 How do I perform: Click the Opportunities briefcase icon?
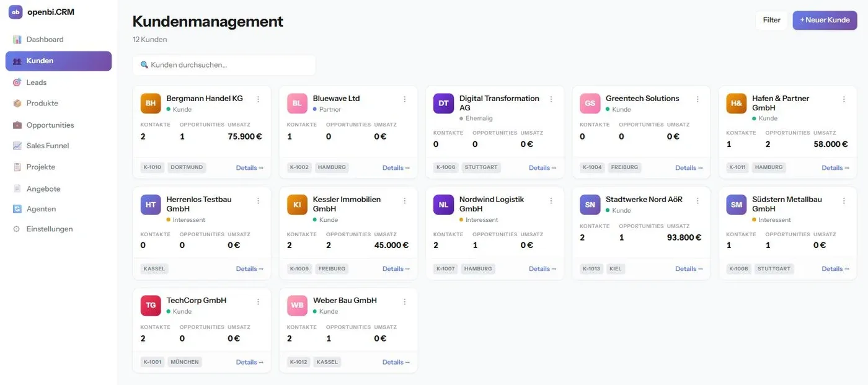pos(17,125)
